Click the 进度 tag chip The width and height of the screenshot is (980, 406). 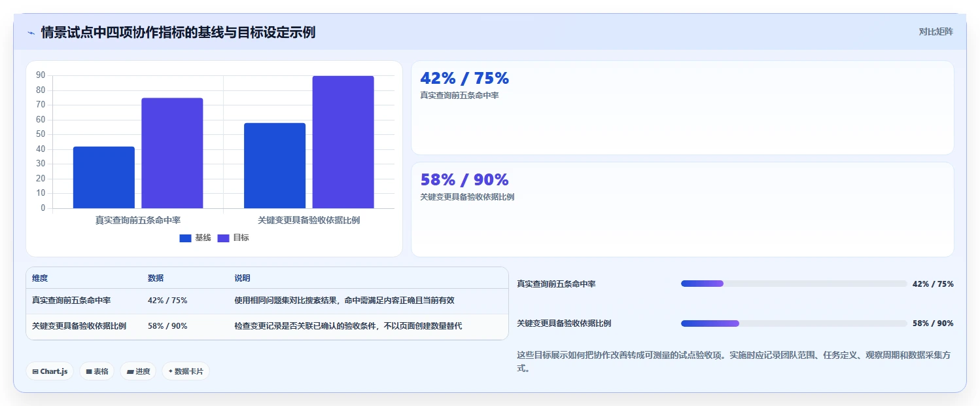click(x=138, y=371)
